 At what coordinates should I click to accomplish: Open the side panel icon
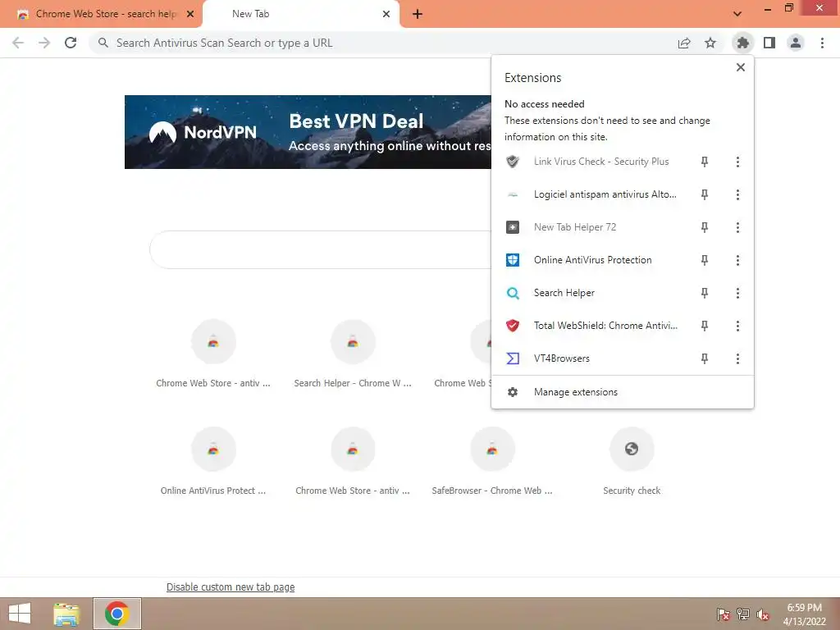[x=769, y=43]
